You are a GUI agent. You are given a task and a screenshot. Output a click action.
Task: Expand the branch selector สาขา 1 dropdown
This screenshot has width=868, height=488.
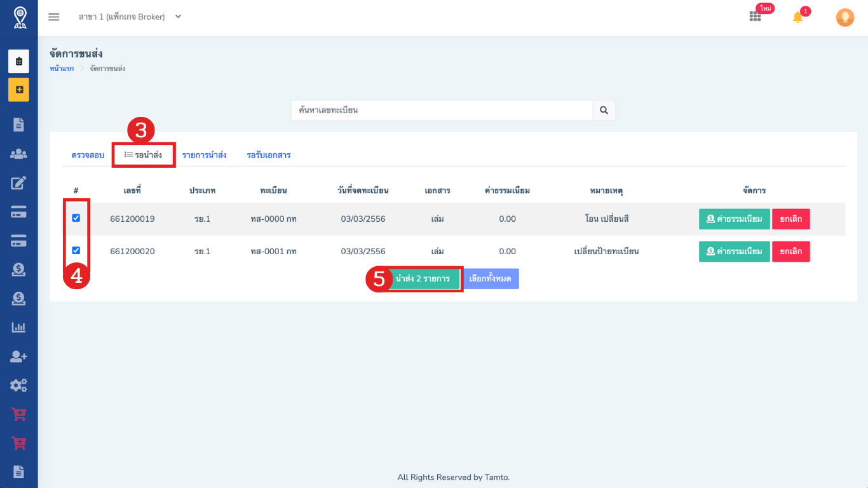point(130,17)
